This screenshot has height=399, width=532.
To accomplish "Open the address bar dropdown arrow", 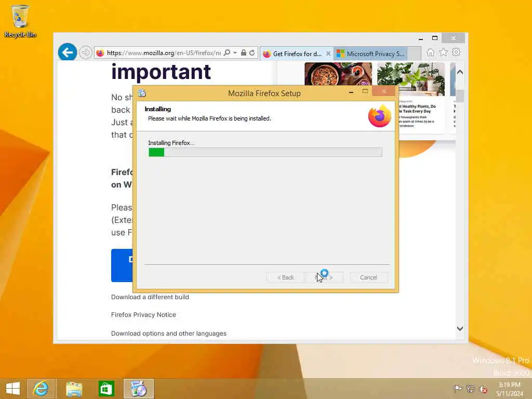I will (x=235, y=52).
